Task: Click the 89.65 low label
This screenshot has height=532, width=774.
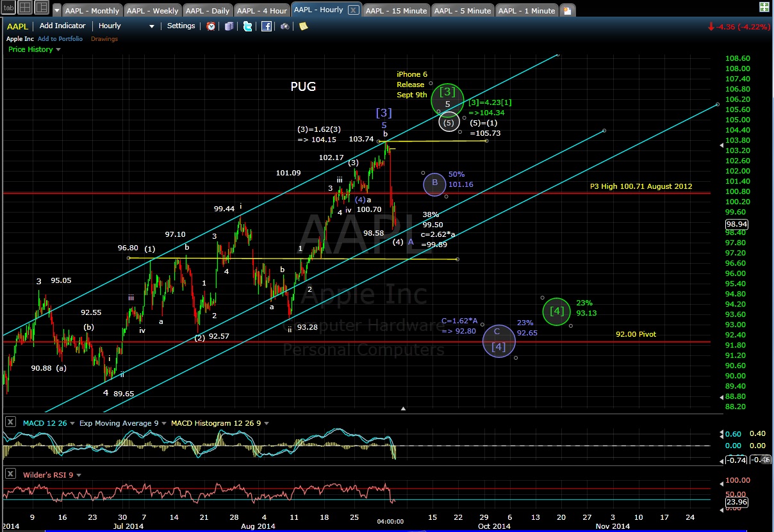Action: point(123,394)
